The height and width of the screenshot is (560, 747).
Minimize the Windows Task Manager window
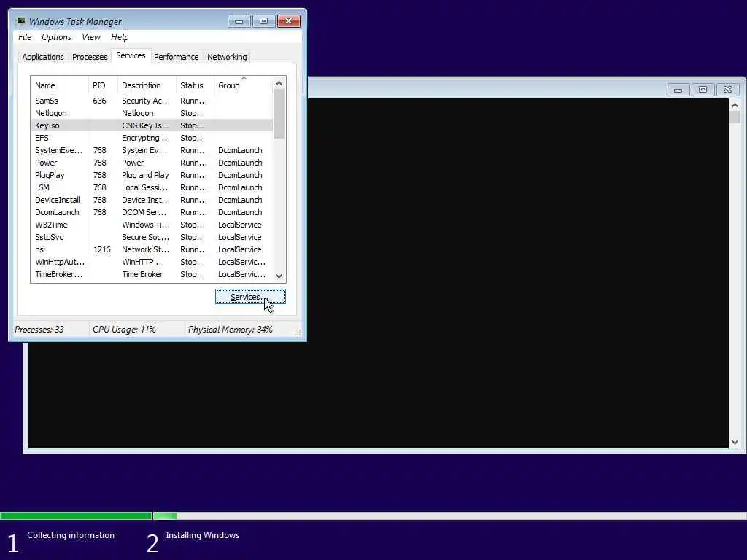tap(239, 21)
